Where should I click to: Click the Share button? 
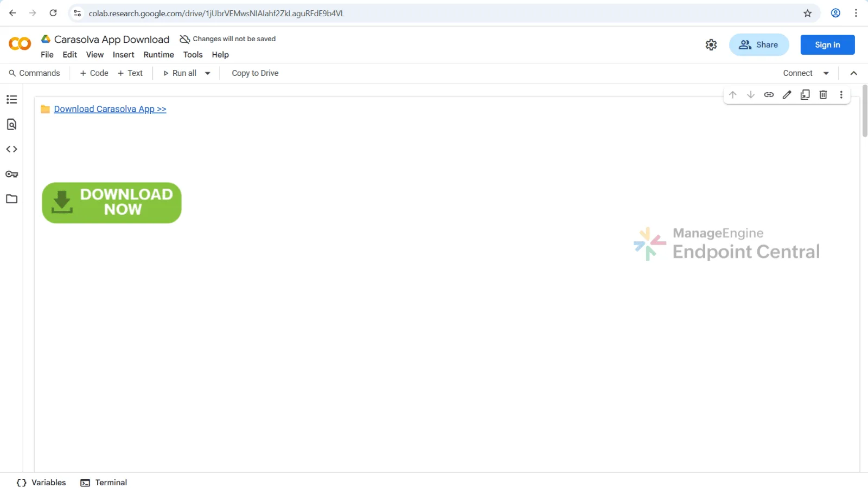point(759,45)
